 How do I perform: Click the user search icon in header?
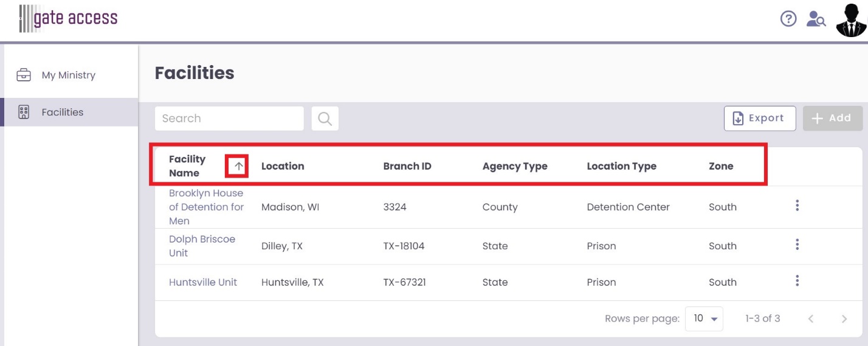pos(816,19)
